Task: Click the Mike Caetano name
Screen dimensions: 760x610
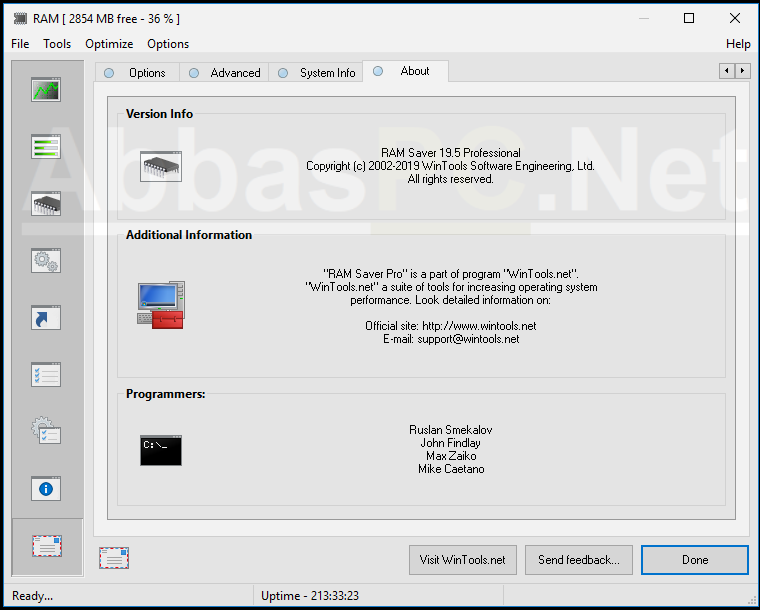Action: pos(451,469)
